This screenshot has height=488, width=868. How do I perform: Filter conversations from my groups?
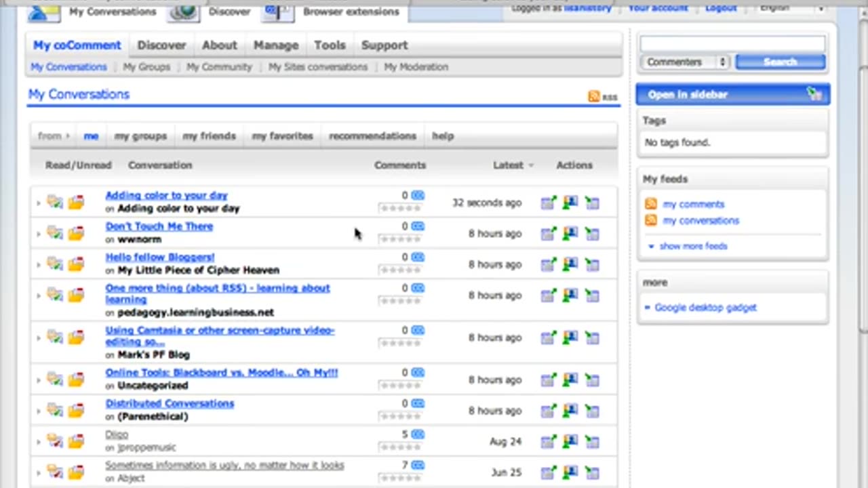pyautogui.click(x=140, y=136)
